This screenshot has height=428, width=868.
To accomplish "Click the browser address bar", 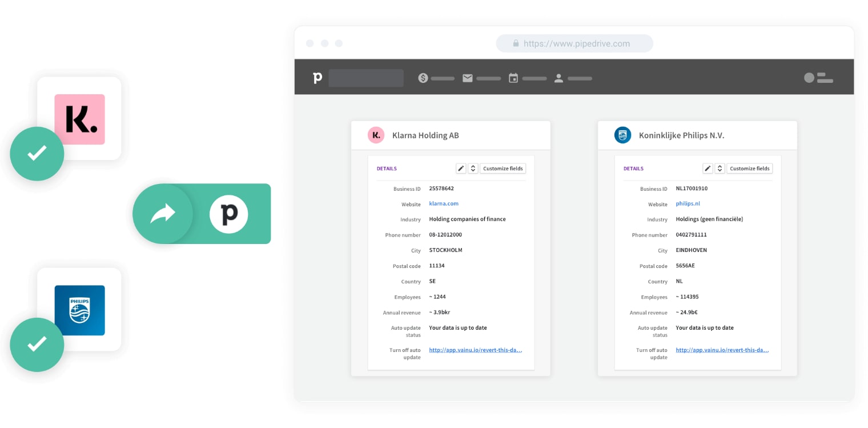I will coord(574,43).
